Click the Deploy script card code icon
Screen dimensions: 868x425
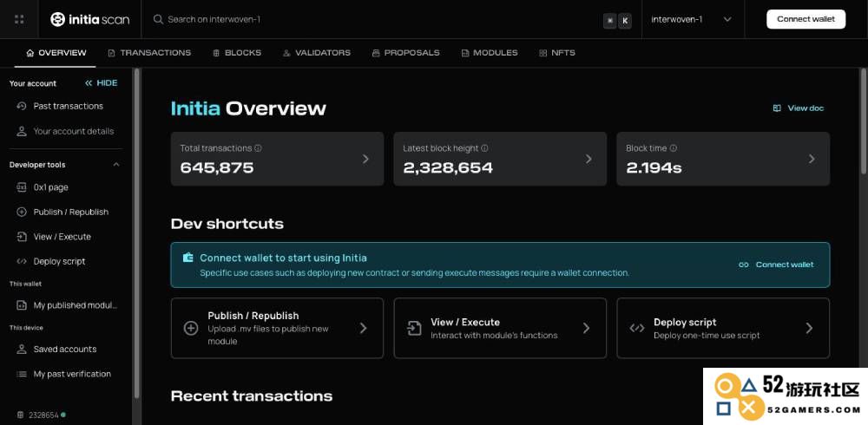point(636,328)
